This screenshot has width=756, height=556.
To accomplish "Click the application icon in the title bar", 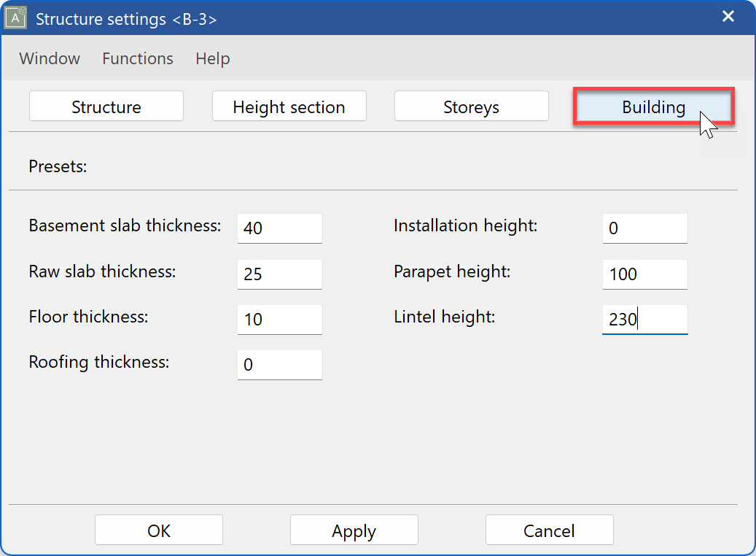I will [x=16, y=16].
